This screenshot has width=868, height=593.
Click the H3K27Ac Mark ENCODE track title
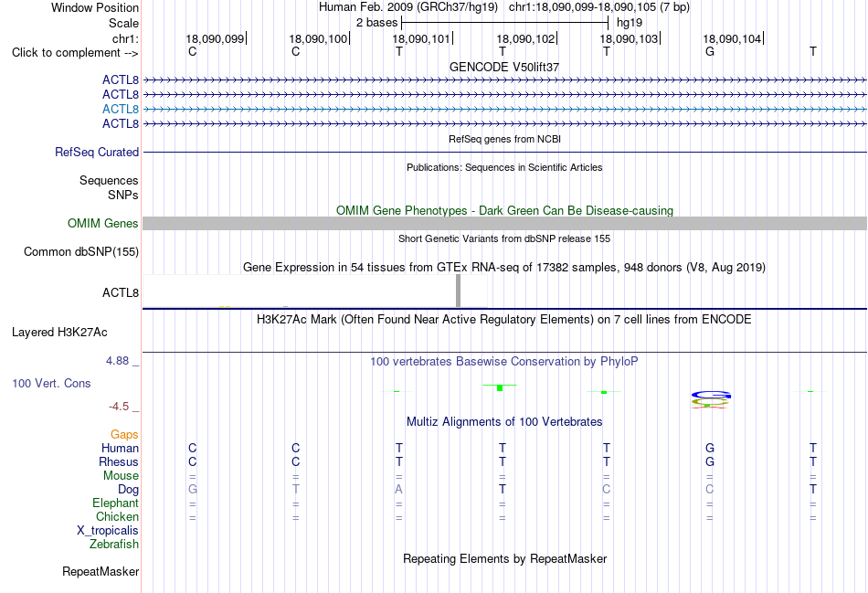click(504, 320)
